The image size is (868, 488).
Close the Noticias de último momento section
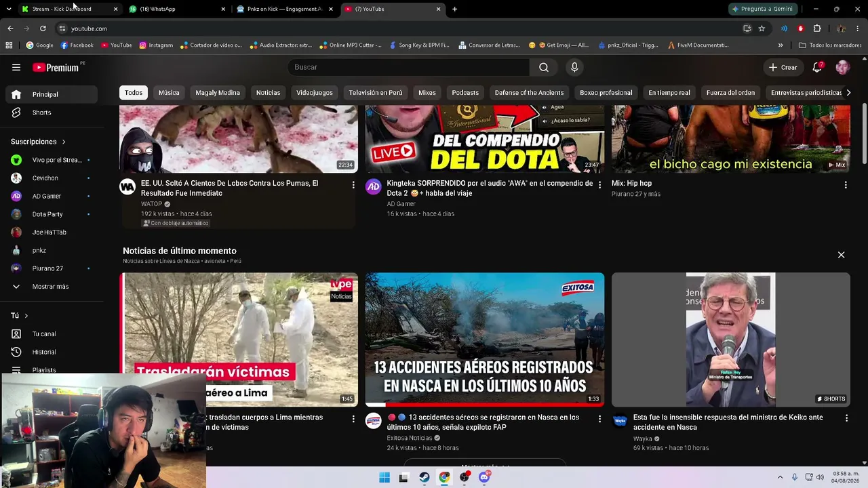tap(841, 255)
